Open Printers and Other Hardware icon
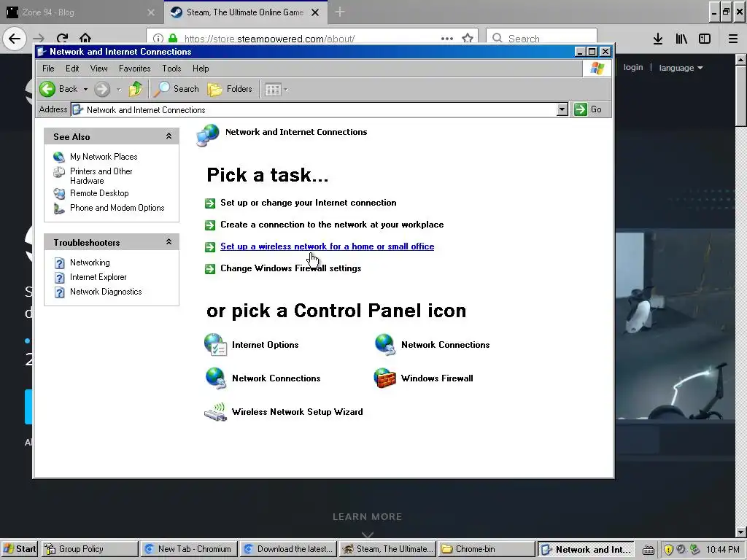 coord(59,172)
